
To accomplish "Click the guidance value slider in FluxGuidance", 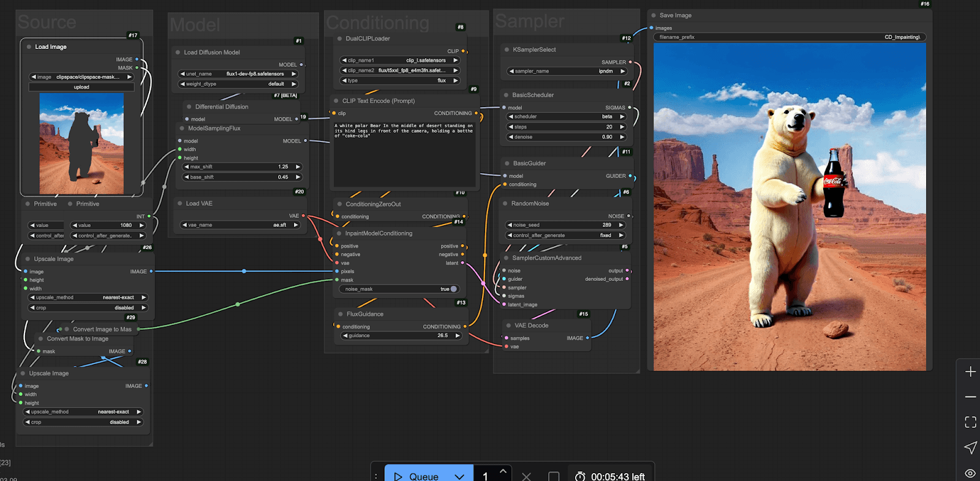I will 401,335.
